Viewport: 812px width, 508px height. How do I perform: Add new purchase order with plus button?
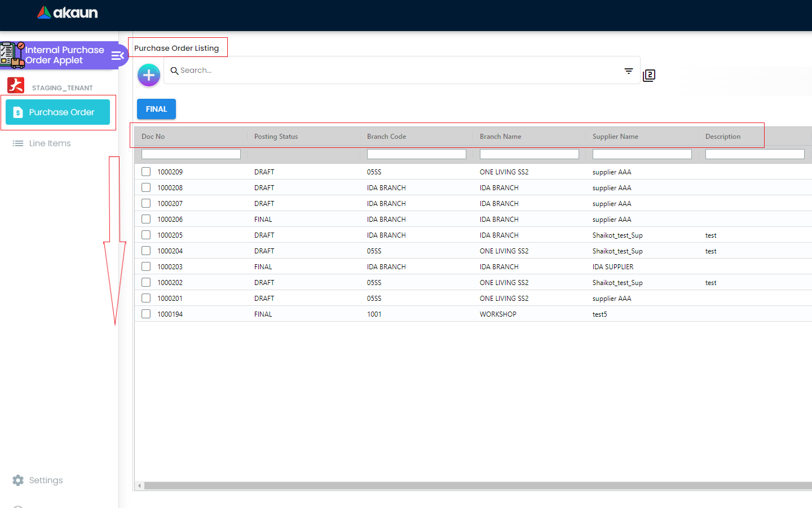[149, 75]
